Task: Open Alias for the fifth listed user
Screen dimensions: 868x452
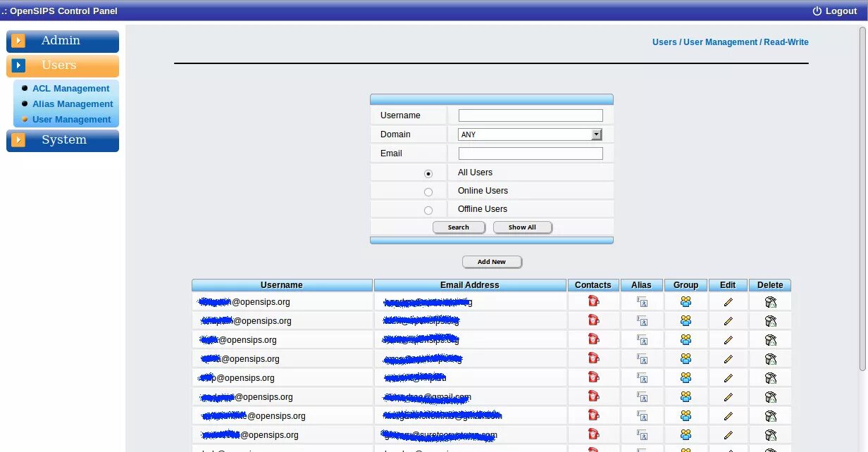Action: [x=642, y=378]
